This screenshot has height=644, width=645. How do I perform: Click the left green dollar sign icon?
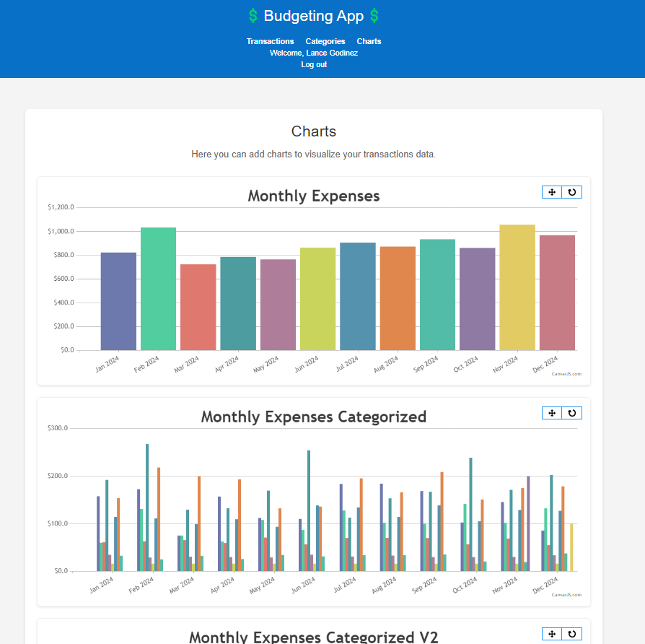pos(253,16)
